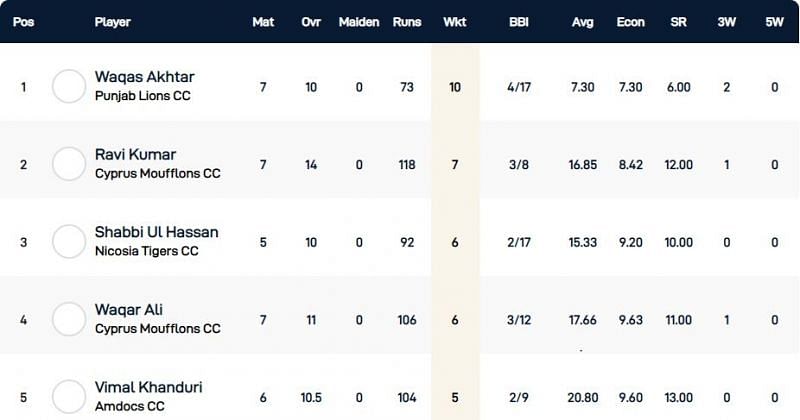
Task: Open Shabbi Ul Hassan player link
Action: (156, 232)
